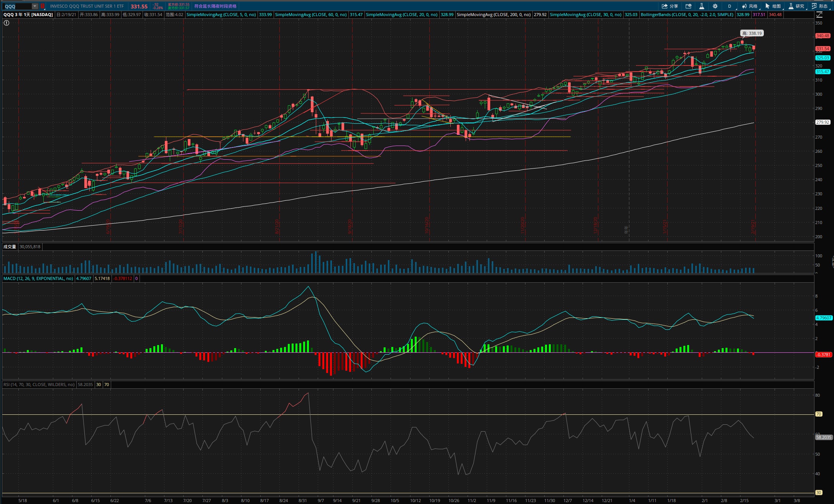Open the 形态 patterns menu
This screenshot has width=834, height=504.
pos(819,6)
